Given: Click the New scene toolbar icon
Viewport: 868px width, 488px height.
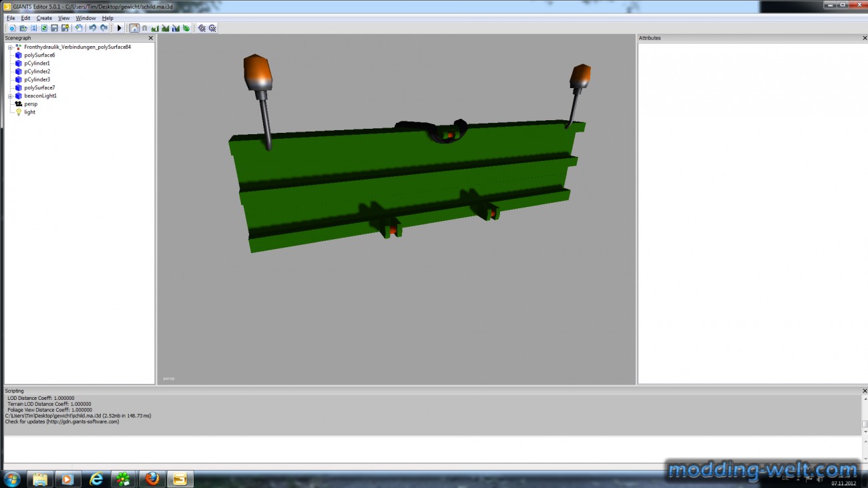Looking at the screenshot, I should [x=12, y=28].
